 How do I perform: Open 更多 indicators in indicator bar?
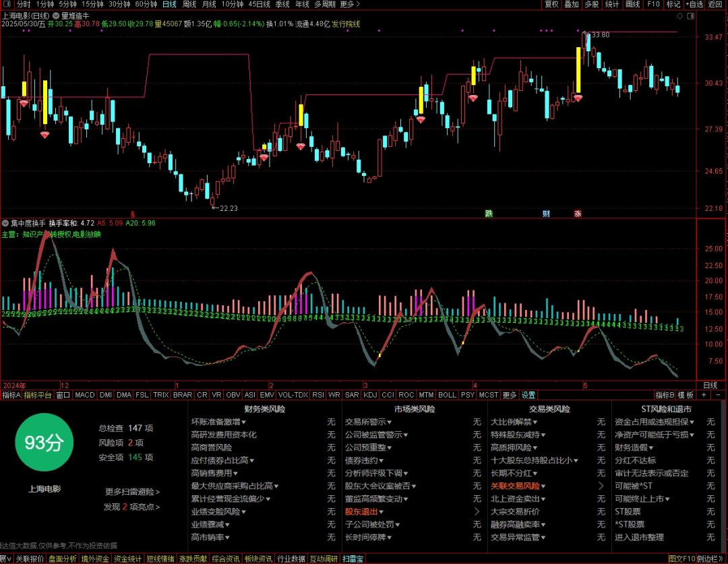click(510, 395)
